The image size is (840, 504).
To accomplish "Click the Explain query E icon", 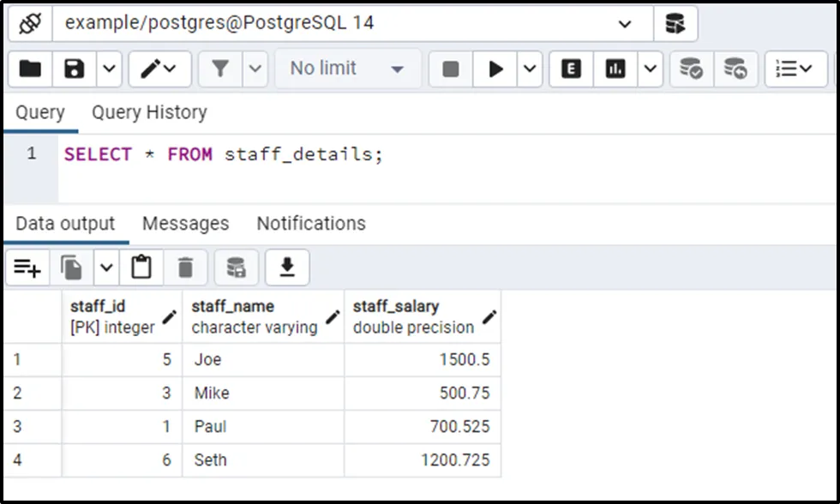I will pyautogui.click(x=571, y=69).
